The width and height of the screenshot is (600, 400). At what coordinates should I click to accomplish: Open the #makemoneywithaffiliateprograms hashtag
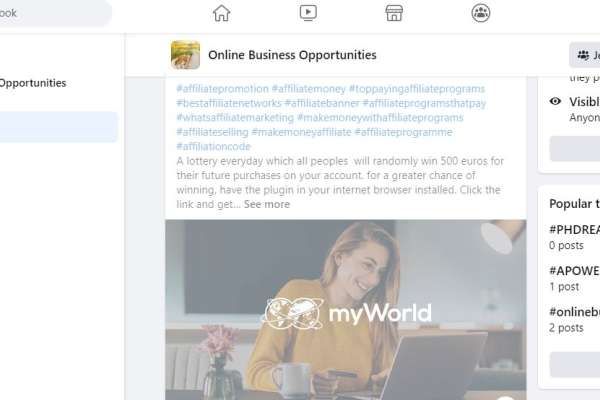[x=380, y=118]
